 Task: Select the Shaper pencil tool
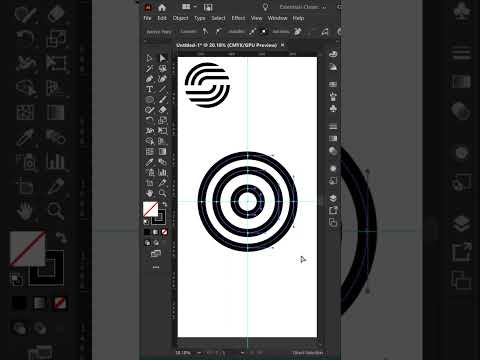[149, 110]
